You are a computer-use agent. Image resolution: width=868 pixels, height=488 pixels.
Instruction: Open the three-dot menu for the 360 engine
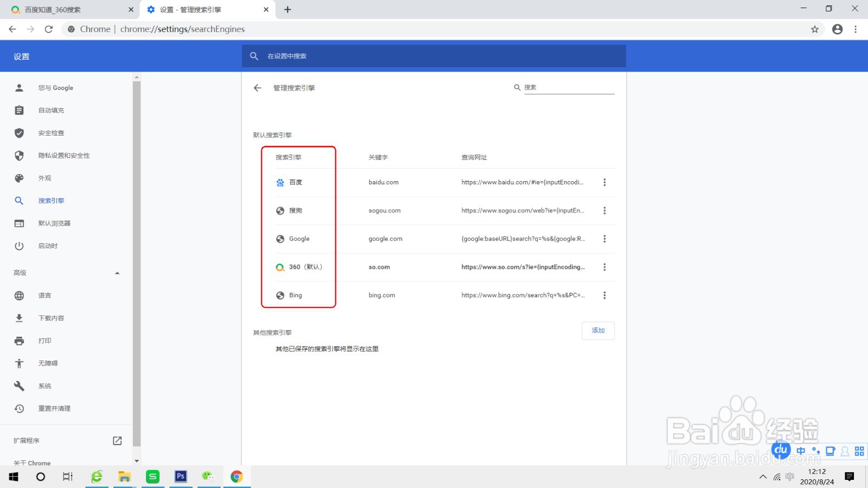click(605, 267)
